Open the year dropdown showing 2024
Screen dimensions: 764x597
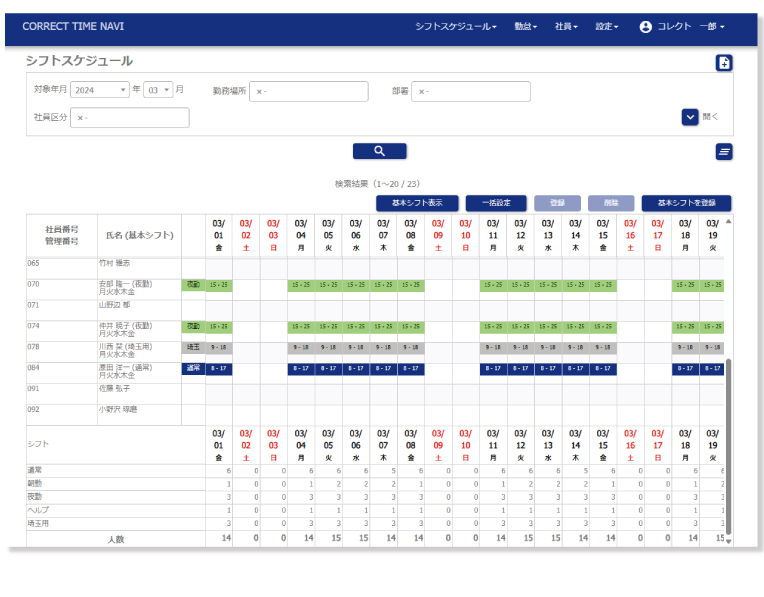point(100,90)
